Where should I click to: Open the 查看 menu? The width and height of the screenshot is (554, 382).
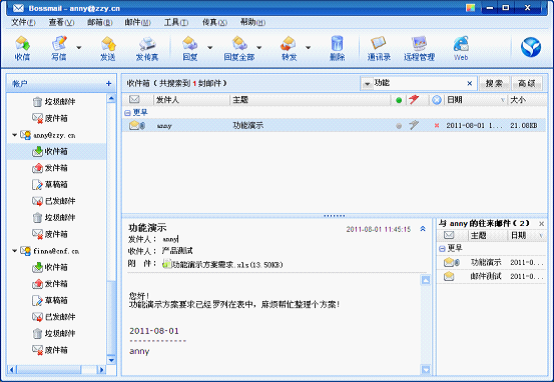coord(61,23)
